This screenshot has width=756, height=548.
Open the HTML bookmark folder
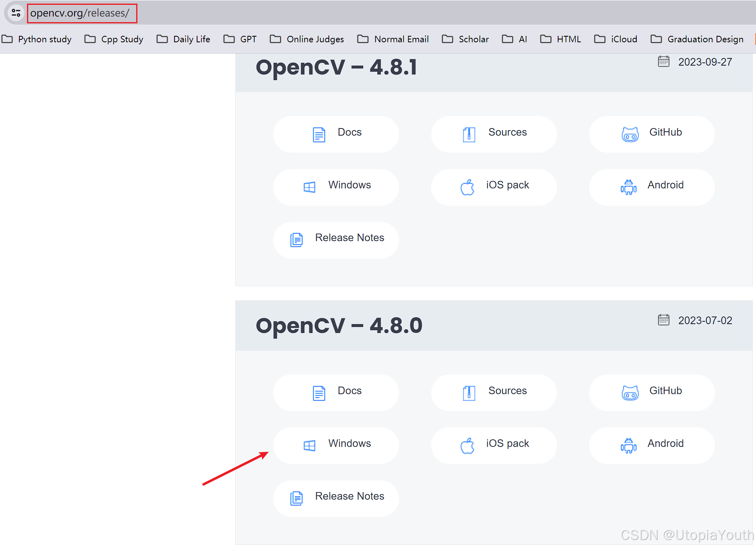[561, 39]
